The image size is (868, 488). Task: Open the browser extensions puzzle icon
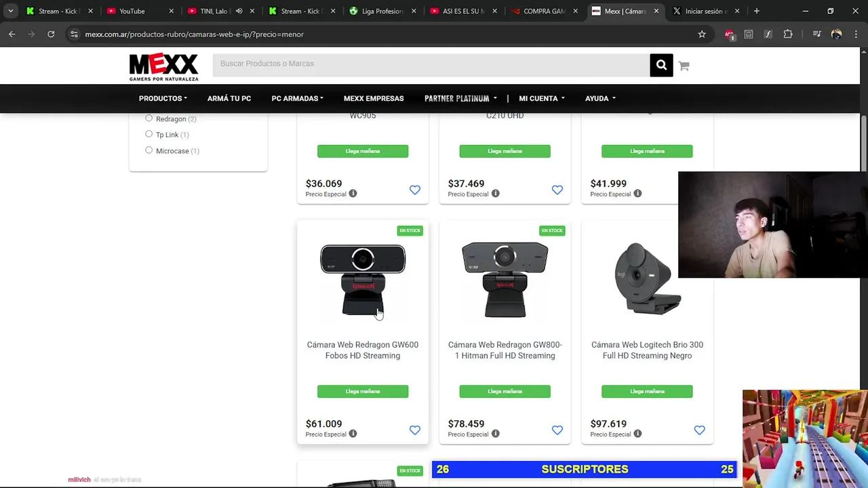coord(788,34)
